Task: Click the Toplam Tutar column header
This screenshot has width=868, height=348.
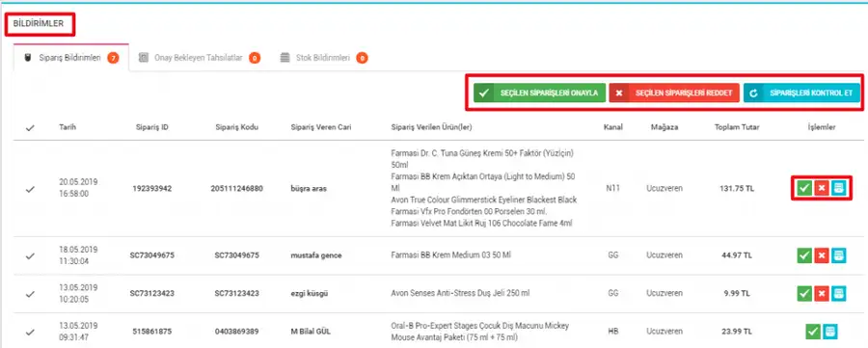Action: pos(737,127)
